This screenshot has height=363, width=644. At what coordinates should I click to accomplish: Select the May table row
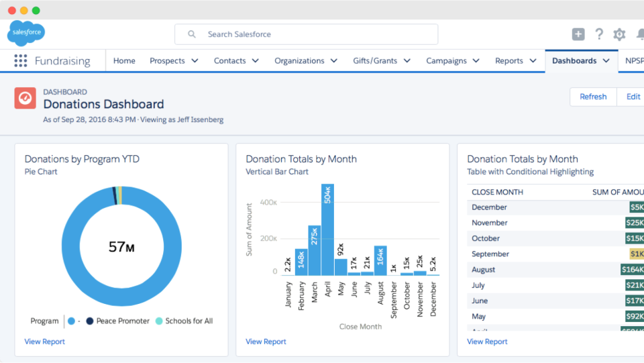(555, 317)
